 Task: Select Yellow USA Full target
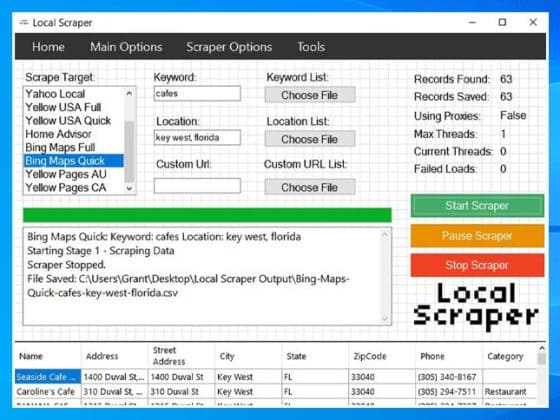[74, 107]
